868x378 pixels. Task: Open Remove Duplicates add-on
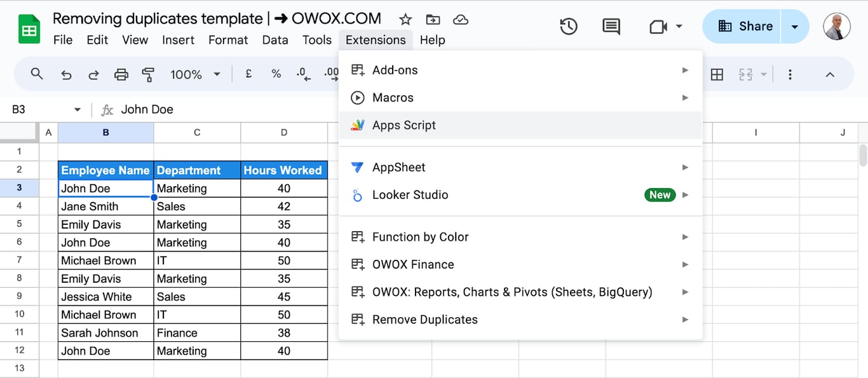[x=520, y=320]
